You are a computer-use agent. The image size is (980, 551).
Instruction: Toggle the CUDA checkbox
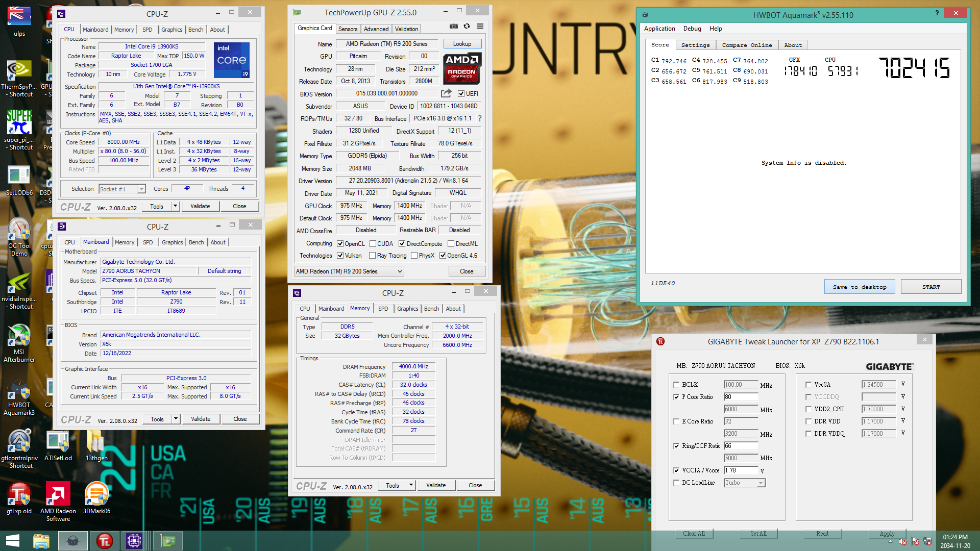(x=373, y=244)
